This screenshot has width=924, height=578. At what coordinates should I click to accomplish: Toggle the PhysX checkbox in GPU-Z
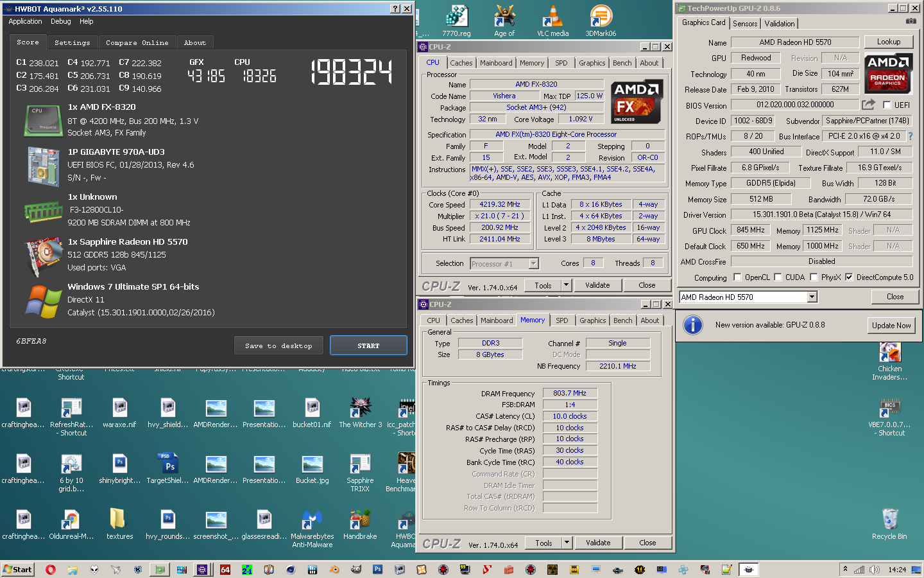click(x=814, y=277)
